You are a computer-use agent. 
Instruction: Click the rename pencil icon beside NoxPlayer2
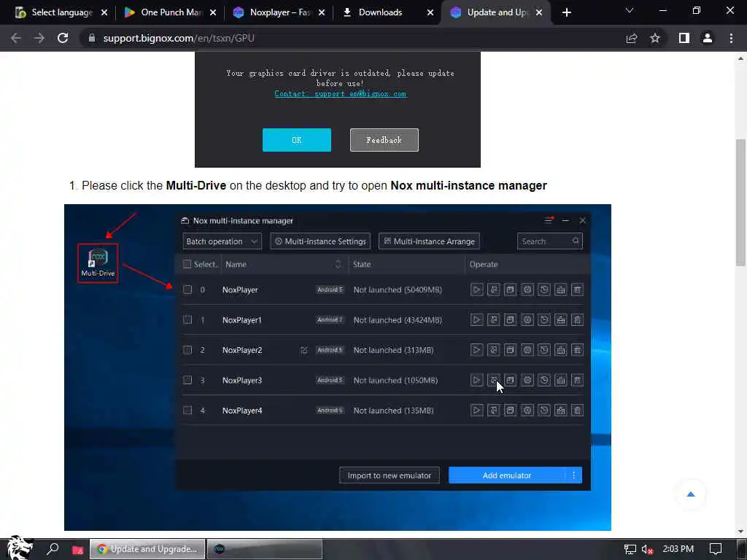click(x=304, y=351)
